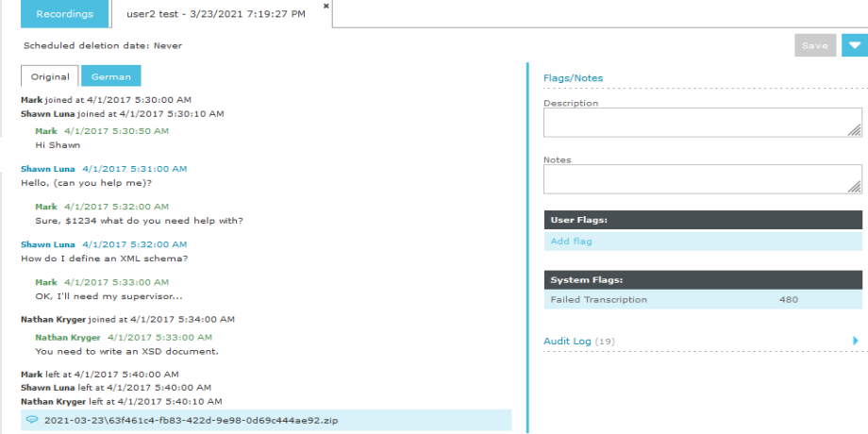Show the German translation tab
The height and width of the screenshot is (434, 868).
click(x=110, y=76)
